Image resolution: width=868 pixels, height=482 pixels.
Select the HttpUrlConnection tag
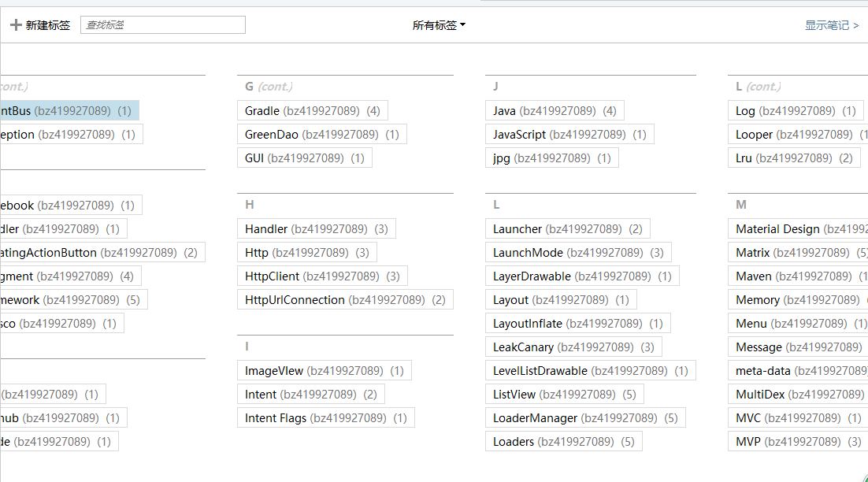[345, 300]
